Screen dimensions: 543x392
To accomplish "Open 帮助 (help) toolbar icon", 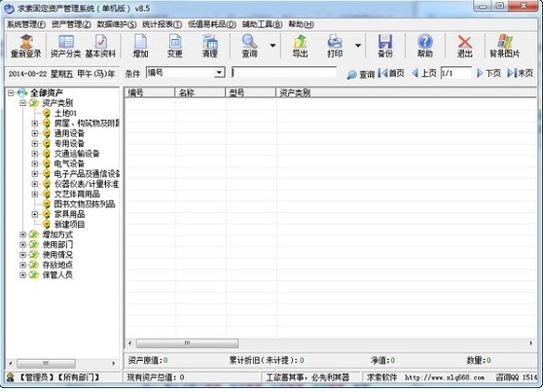I will [x=425, y=46].
